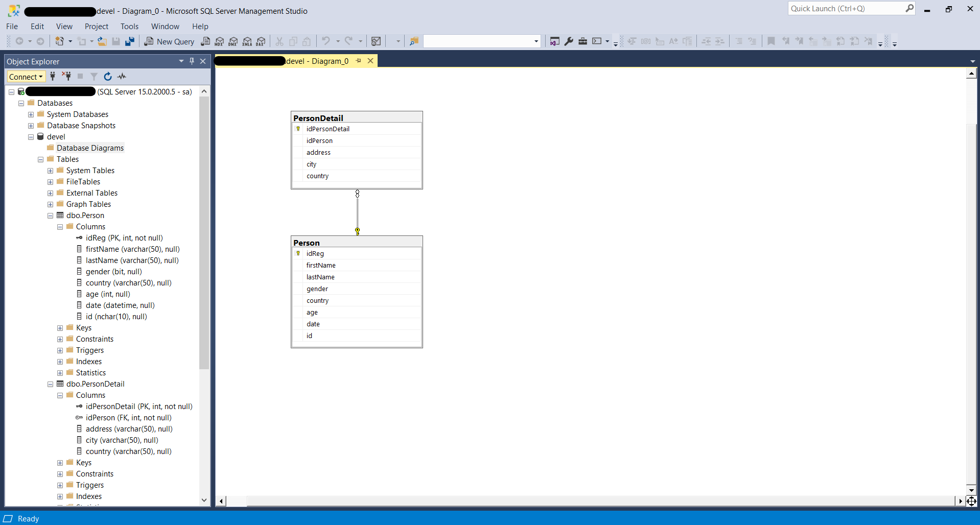980x525 pixels.
Task: Expand the Keys folder under dbo.PersonDetail
Action: tap(60, 463)
